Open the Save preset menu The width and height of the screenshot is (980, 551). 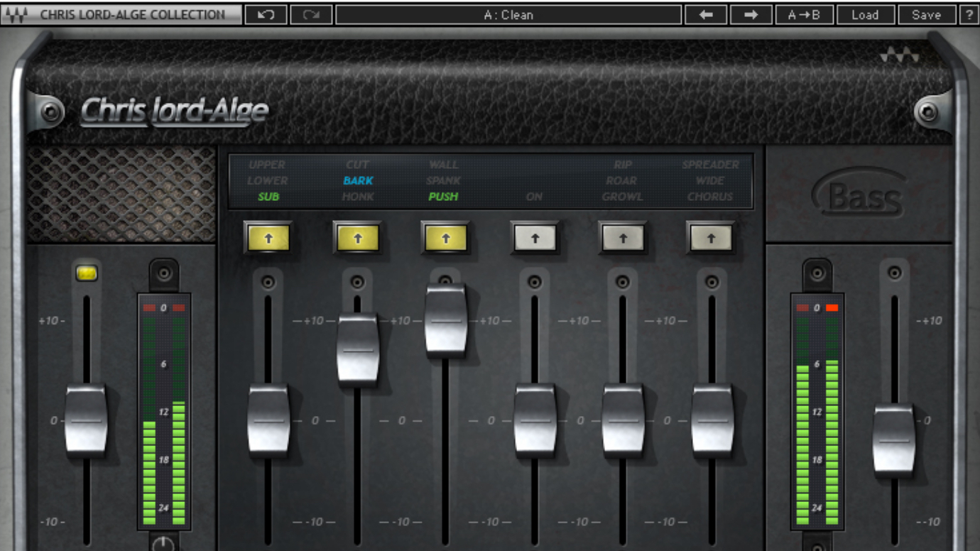pos(927,14)
